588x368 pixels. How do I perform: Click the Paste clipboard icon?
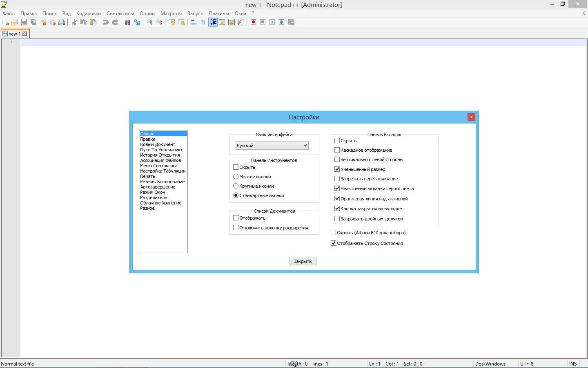pyautogui.click(x=93, y=22)
